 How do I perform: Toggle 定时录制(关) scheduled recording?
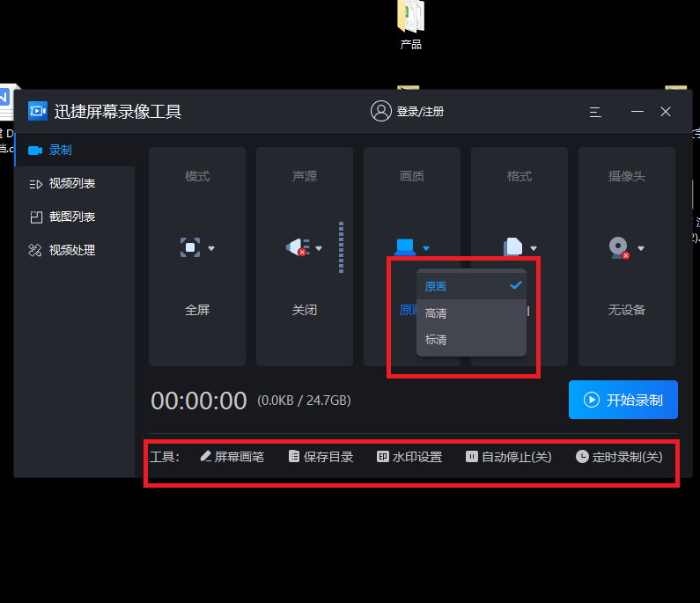click(x=619, y=457)
